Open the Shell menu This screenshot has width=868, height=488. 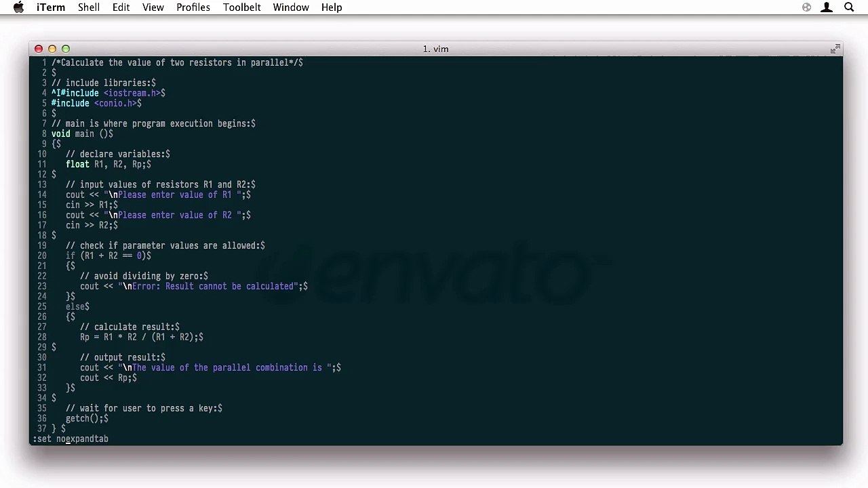[89, 7]
